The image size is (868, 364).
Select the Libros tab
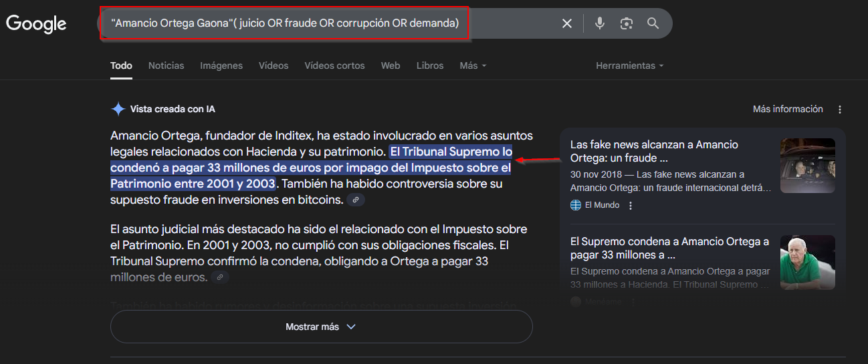pos(429,65)
